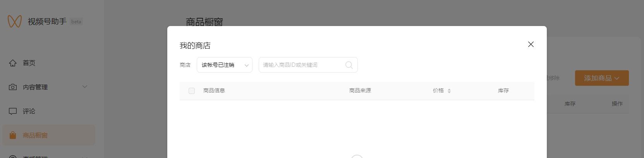The image size is (644, 158).
Task: Click the shopping bag icon for 商品橱窗
Action: click(13, 135)
